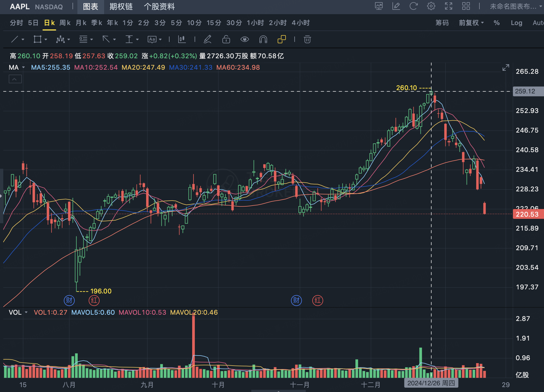Open the multi-chart grid layout icon
Image resolution: width=544 pixels, height=392 pixels.
click(x=466, y=6)
